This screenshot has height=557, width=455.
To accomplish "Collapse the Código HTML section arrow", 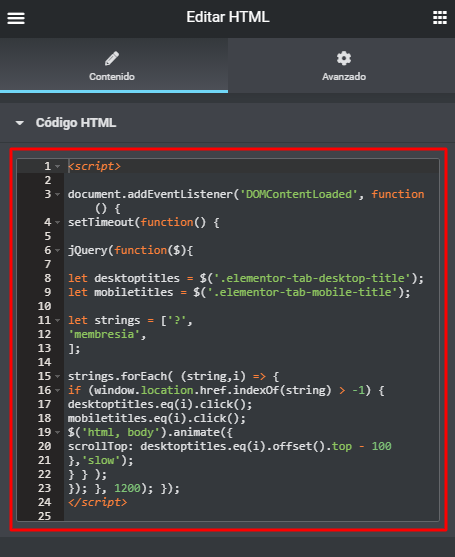I will [x=20, y=123].
